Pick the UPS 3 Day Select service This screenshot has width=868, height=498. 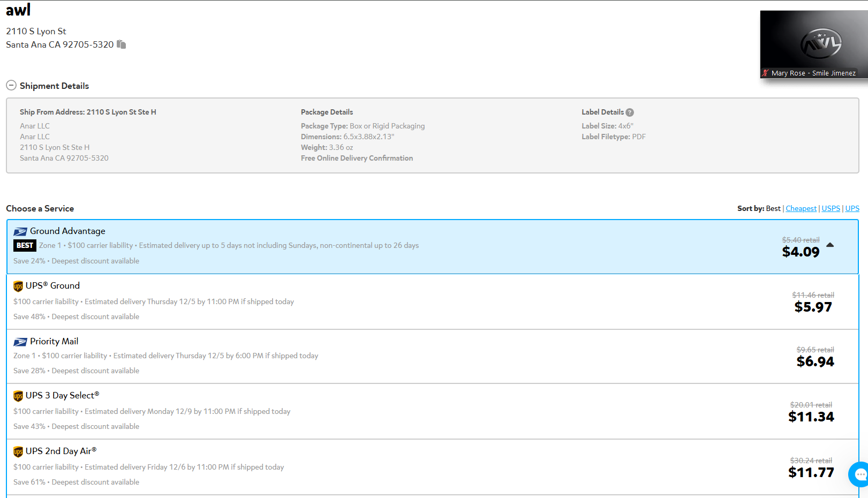[x=433, y=411]
